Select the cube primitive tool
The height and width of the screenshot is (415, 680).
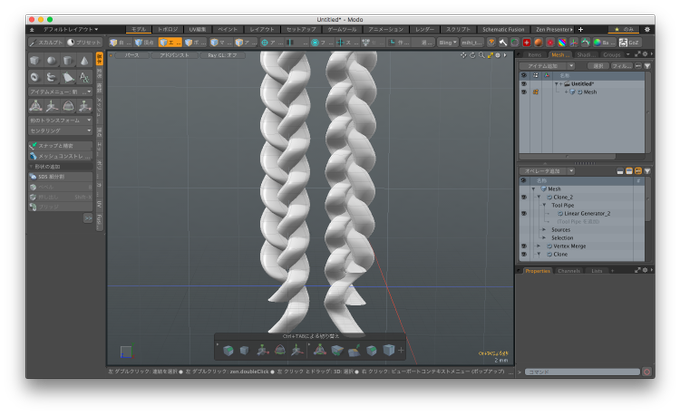point(35,61)
